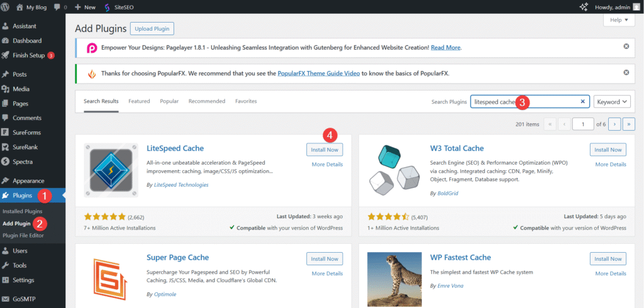Screen dimensions: 644x308
Task: Open PopularFX Theme Guide Video link
Action: pos(319,73)
